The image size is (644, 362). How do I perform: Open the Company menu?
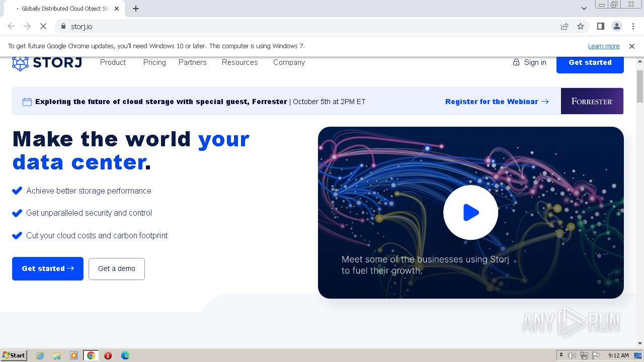pyautogui.click(x=289, y=62)
